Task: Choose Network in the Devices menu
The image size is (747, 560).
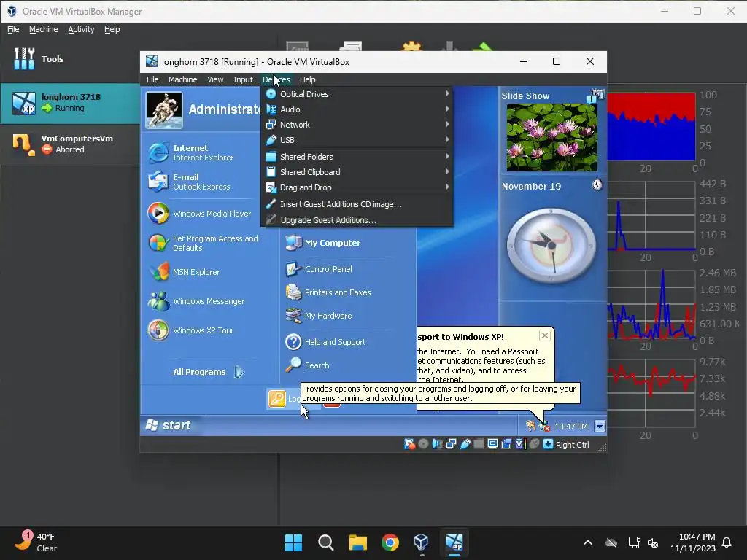Action: coord(357,125)
